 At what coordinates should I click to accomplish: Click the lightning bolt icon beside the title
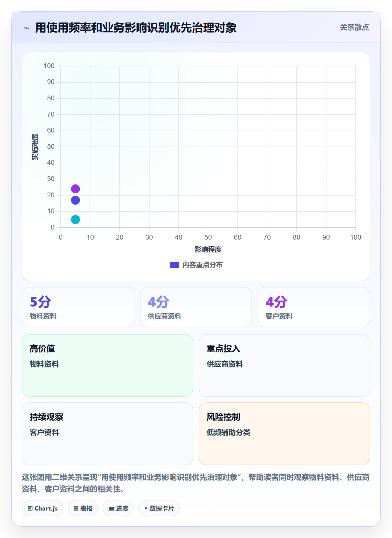pyautogui.click(x=27, y=28)
